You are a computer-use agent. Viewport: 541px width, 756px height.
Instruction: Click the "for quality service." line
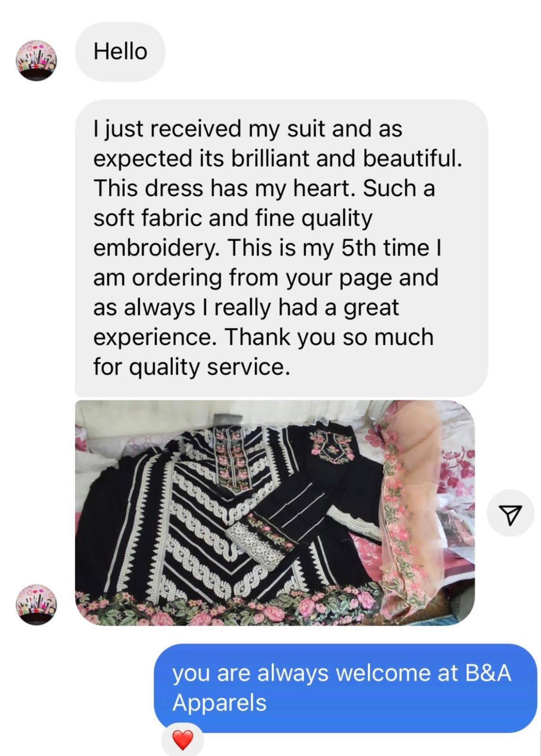point(191,367)
